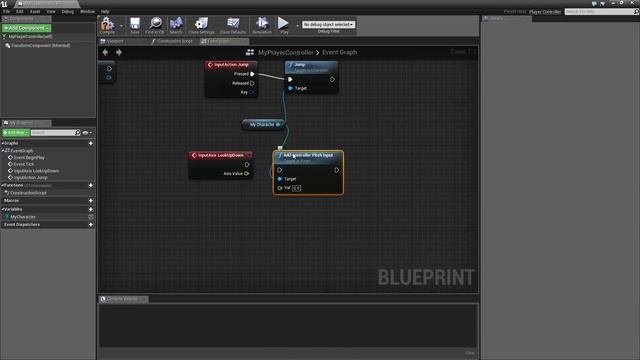The height and width of the screenshot is (360, 640).
Task: Toggle MyCharacter variable editable eye icon
Action: (91, 217)
